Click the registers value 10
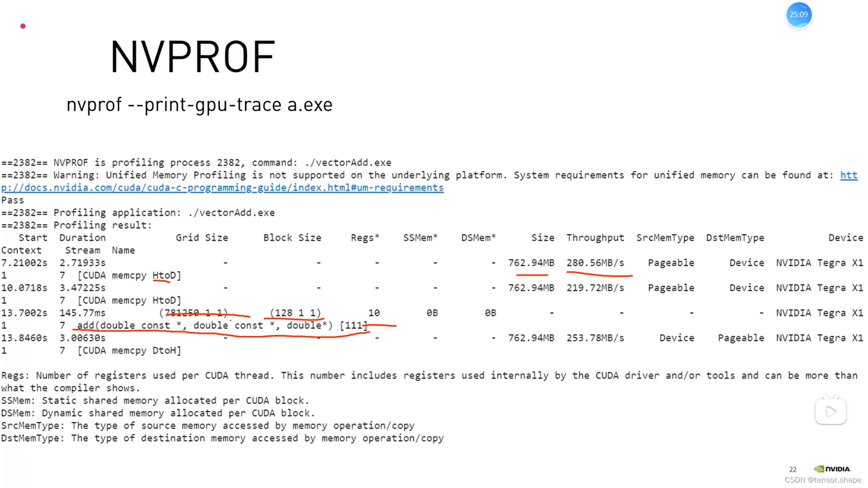 tap(374, 313)
